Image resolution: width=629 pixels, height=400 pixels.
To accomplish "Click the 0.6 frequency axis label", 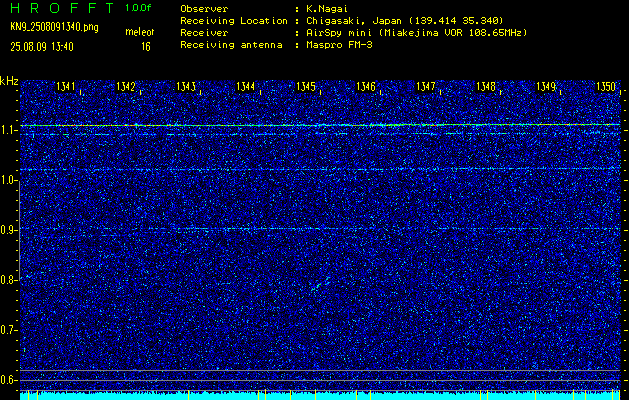I will pyautogui.click(x=8, y=380).
